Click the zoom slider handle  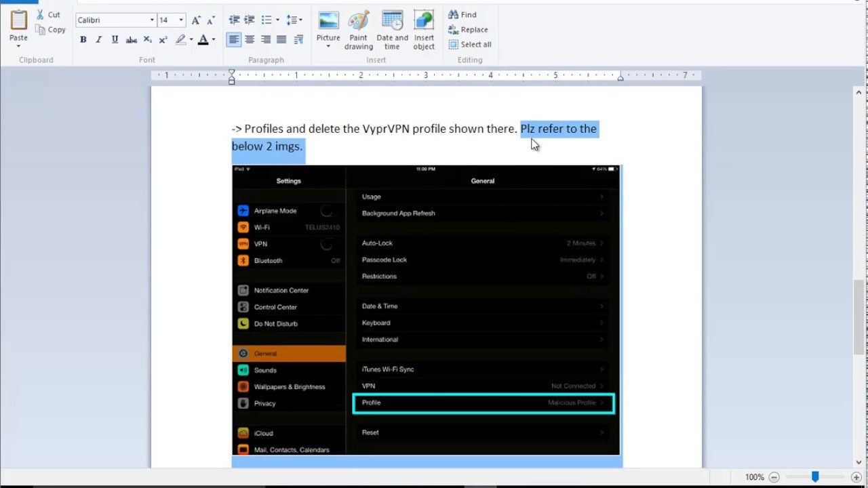pyautogui.click(x=815, y=477)
